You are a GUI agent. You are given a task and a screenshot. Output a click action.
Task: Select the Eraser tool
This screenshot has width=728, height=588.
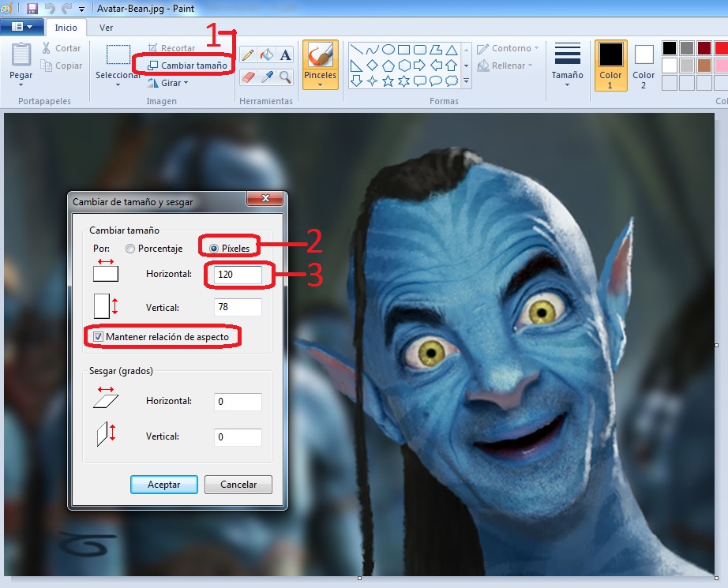click(248, 77)
